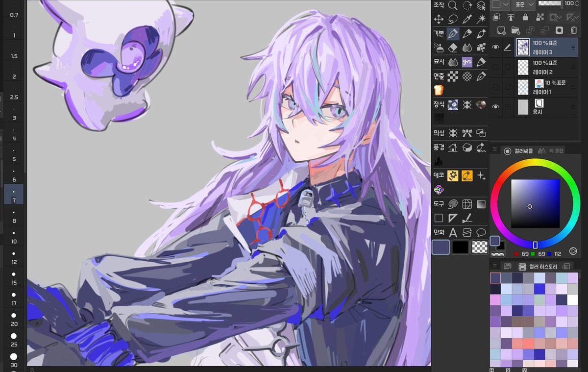The image size is (588, 372).
Task: Open the 표준 blend mode dropdown
Action: [523, 4]
